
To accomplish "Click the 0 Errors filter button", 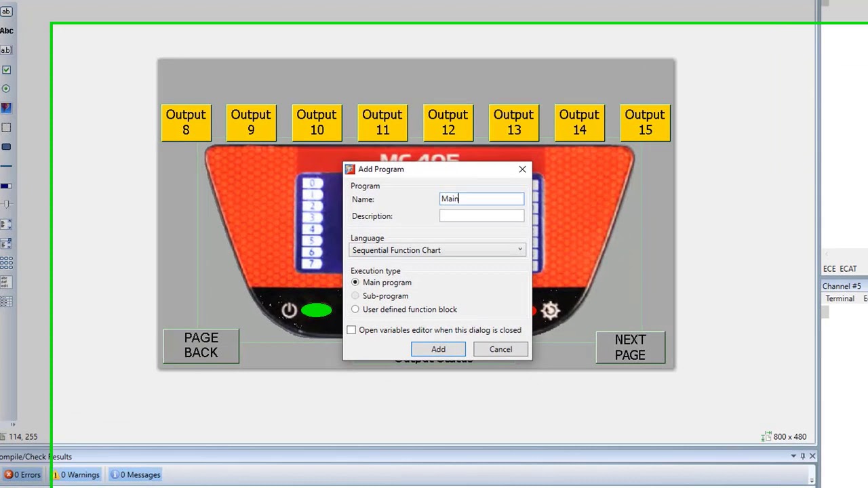I will (23, 474).
